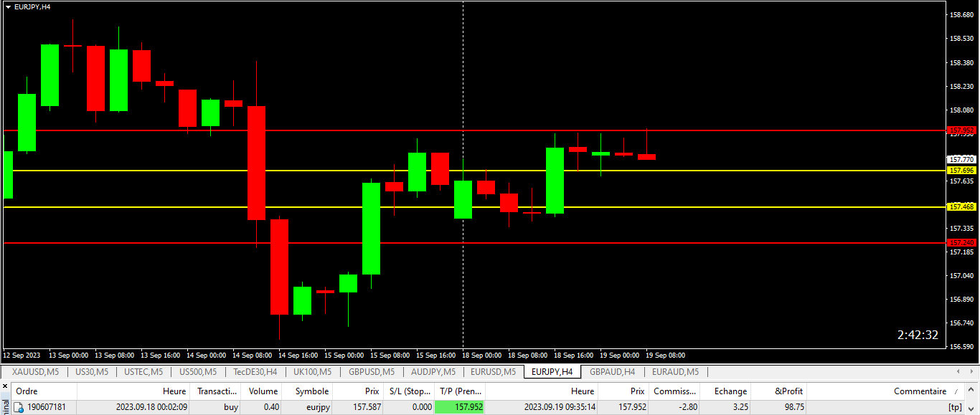Click the 2:42:32 candle countdown timer
This screenshot has height=415, width=980.
pyautogui.click(x=918, y=335)
